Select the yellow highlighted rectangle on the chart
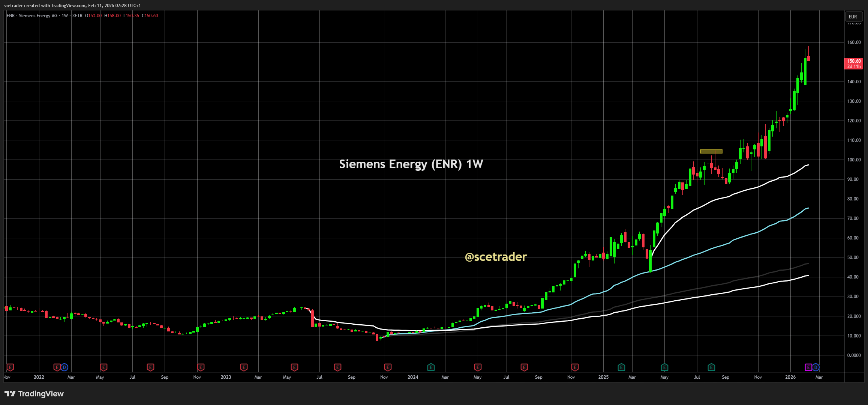The height and width of the screenshot is (405, 868). point(711,152)
